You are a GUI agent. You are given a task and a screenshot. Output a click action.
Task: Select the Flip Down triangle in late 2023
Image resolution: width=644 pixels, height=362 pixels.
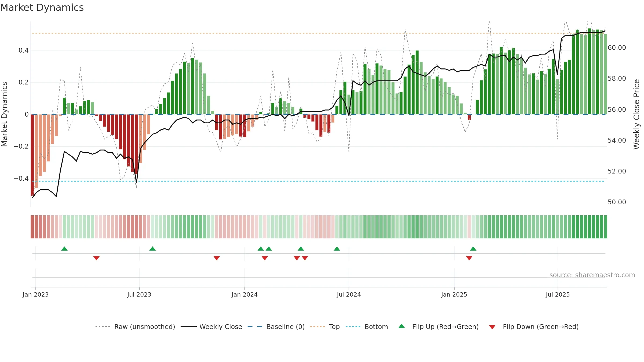(217, 258)
